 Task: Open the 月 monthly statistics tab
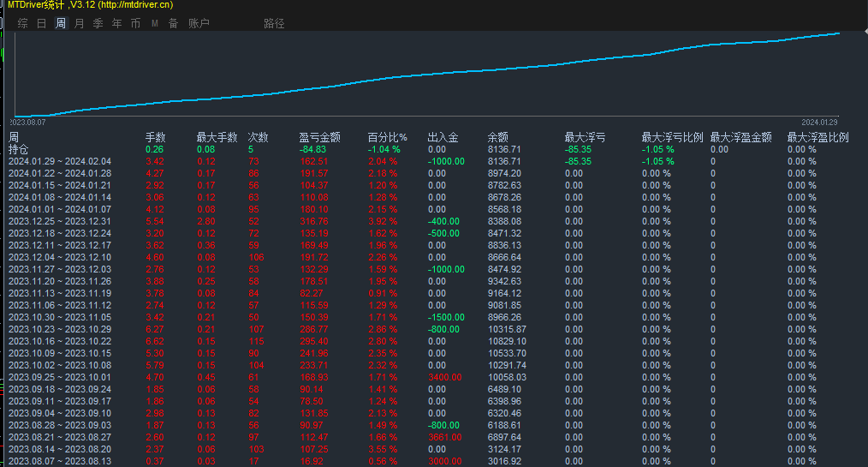(80, 24)
